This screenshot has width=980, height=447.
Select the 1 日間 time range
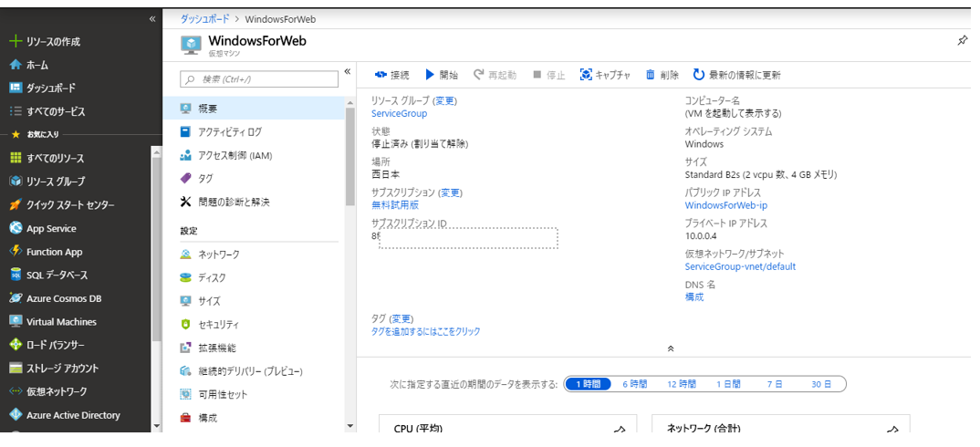point(728,384)
